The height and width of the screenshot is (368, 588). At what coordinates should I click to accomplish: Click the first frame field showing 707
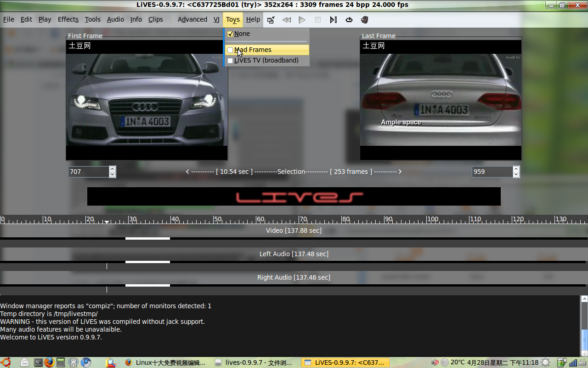point(89,172)
